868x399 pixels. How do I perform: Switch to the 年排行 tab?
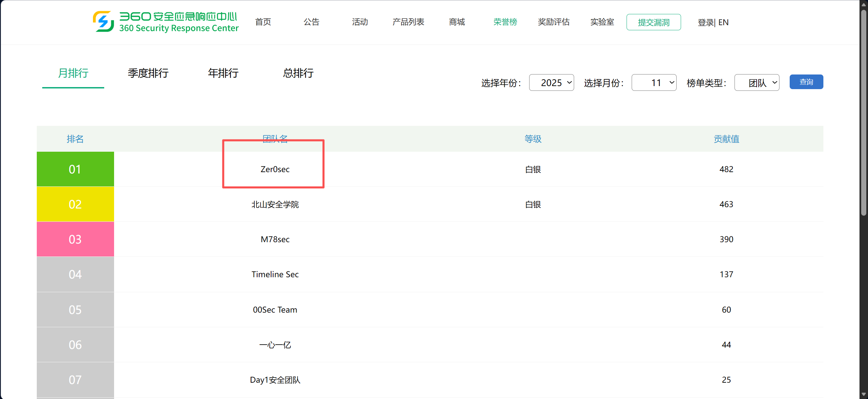(x=223, y=73)
